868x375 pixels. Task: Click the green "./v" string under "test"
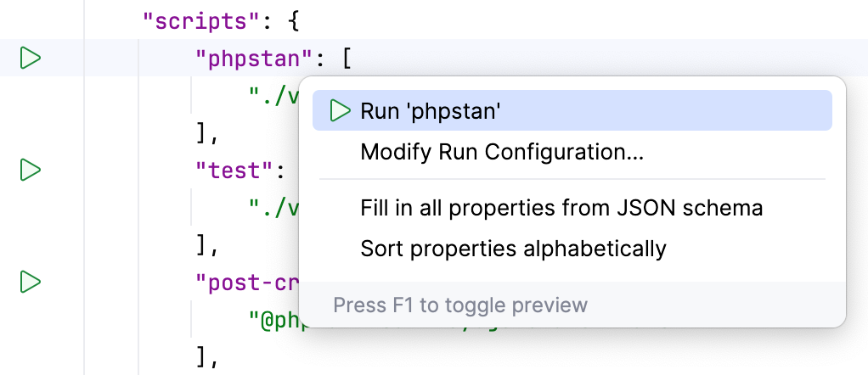[x=274, y=208]
